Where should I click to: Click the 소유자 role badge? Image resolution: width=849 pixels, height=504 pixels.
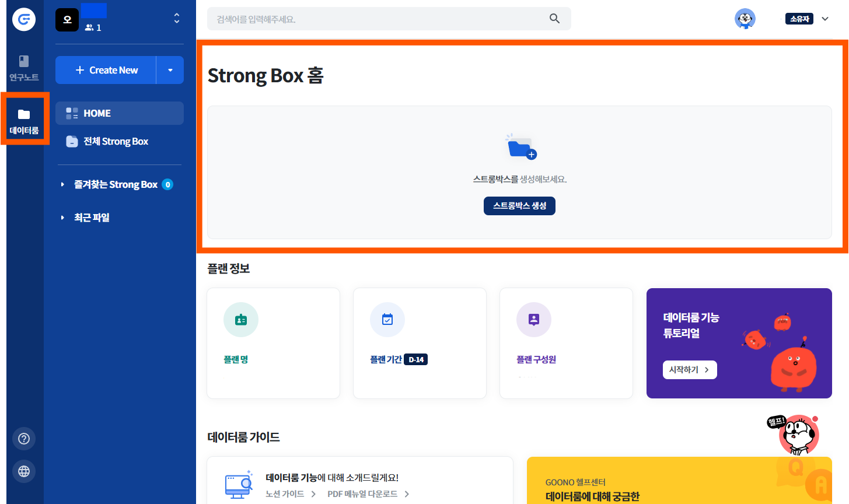click(799, 19)
